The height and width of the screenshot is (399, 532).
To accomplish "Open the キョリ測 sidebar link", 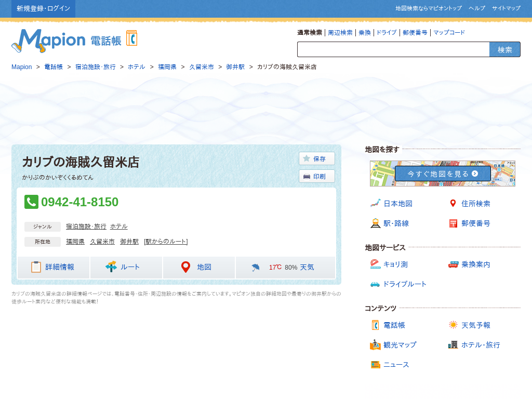I will pyautogui.click(x=395, y=264).
